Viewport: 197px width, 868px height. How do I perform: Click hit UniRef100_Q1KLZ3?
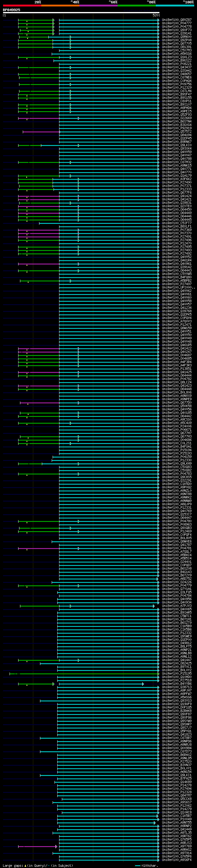pyautogui.click(x=177, y=57)
